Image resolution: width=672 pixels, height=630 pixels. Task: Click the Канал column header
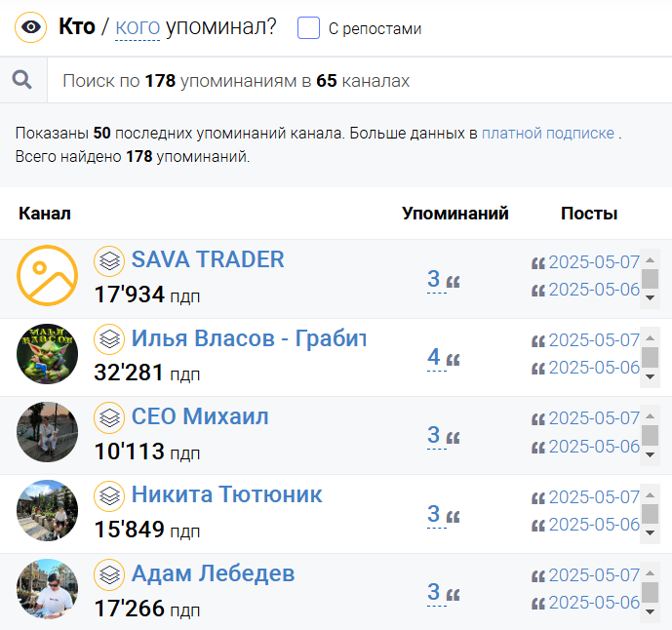point(45,214)
